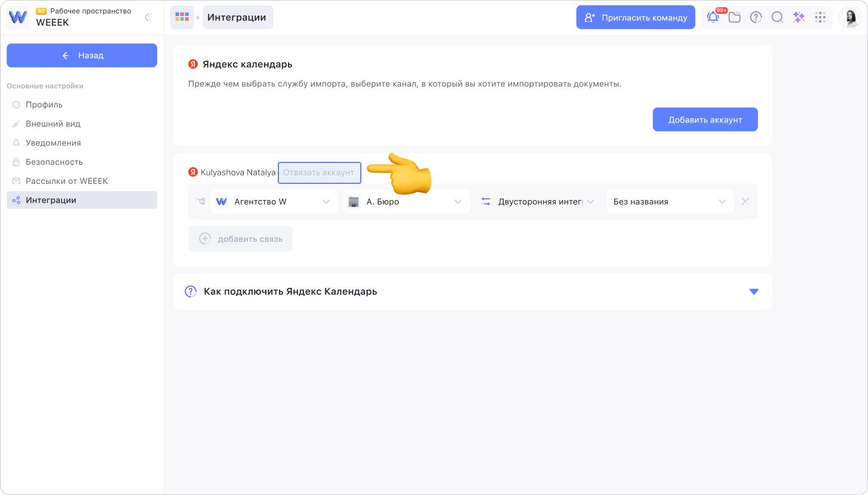Remove the connection row with X

click(745, 201)
